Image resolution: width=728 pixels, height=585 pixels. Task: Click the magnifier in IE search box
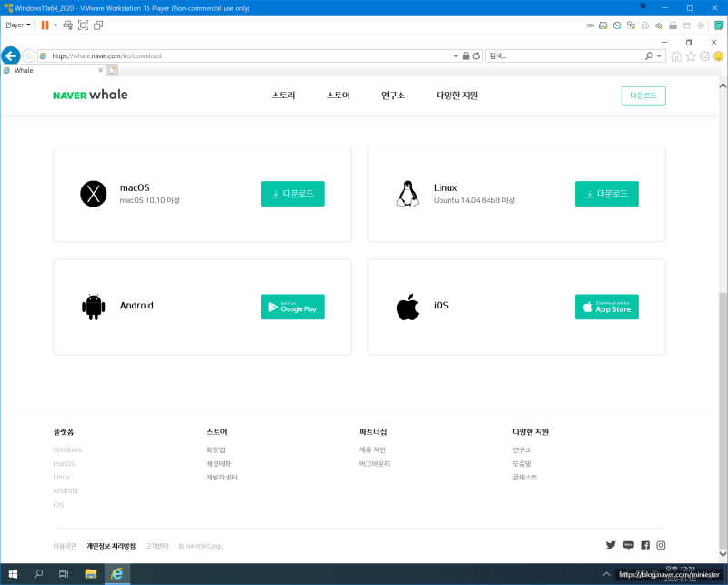(x=649, y=56)
